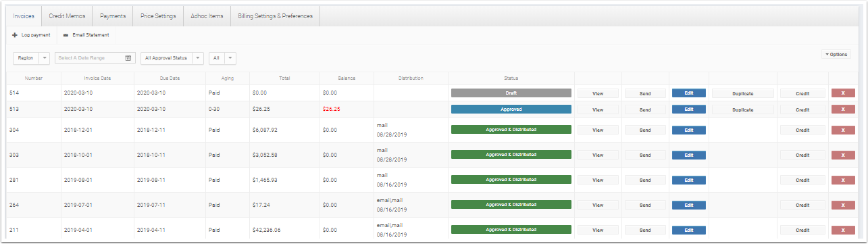Send invoice 281
Image resolution: width=868 pixels, height=244 pixels.
(645, 180)
